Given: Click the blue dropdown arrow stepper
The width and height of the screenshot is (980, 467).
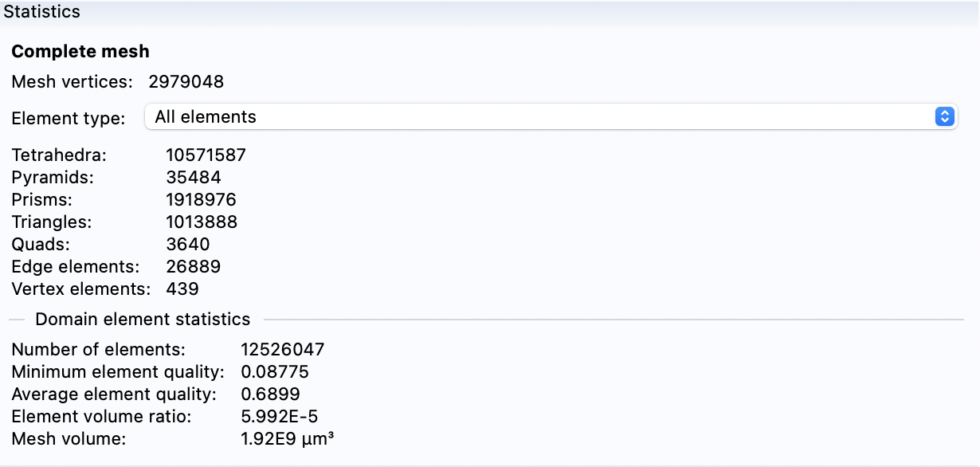Looking at the screenshot, I should [x=944, y=117].
